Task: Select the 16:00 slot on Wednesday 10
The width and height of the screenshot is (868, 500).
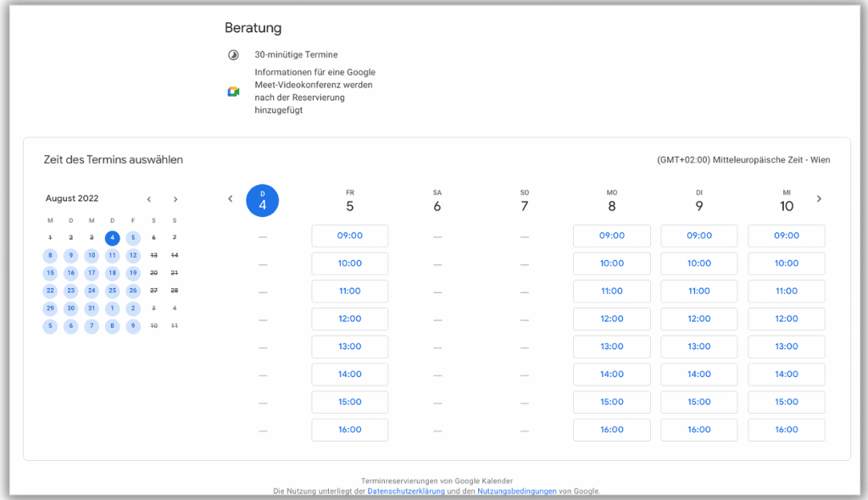Action: coord(786,430)
